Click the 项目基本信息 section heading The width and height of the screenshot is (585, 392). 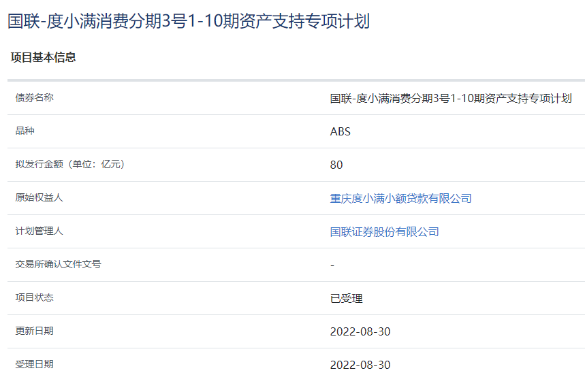coord(44,57)
